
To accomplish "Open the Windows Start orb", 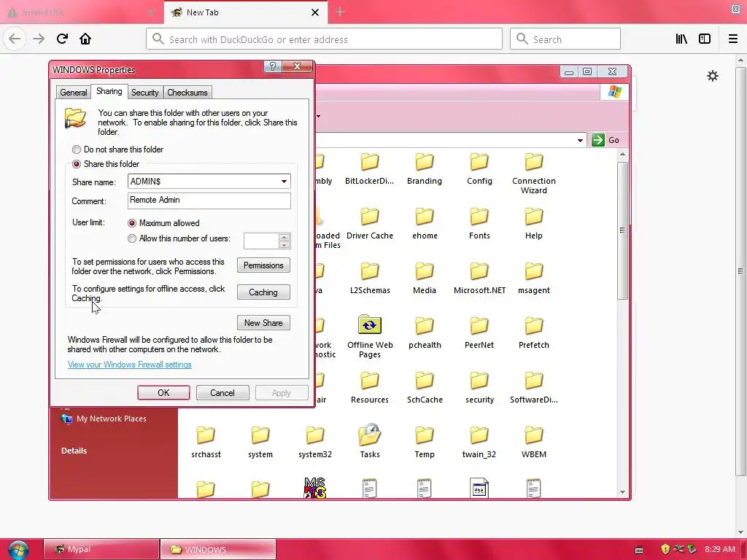I will click(18, 549).
